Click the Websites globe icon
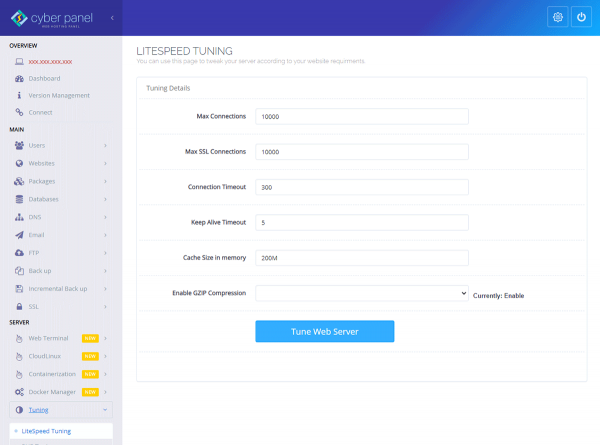Image resolution: width=600 pixels, height=445 pixels. pos(19,163)
